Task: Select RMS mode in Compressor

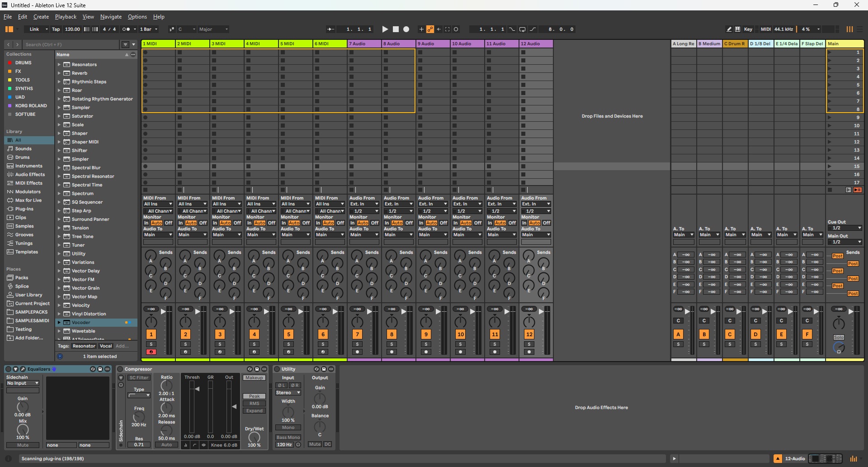Action: [254, 403]
